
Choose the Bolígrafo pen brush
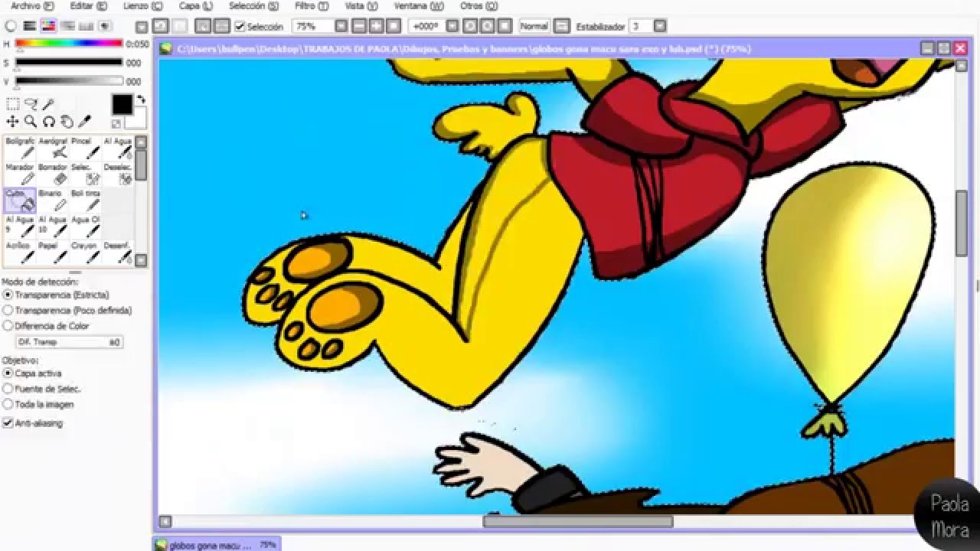pos(20,148)
